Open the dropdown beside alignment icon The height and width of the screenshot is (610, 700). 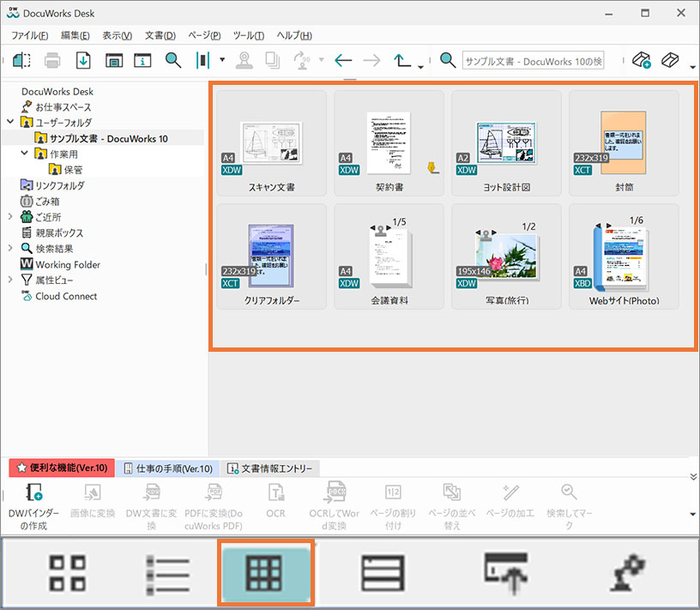(x=222, y=59)
